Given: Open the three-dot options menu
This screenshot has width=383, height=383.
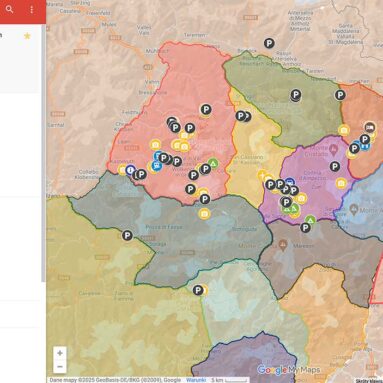Looking at the screenshot, I should tap(32, 10).
